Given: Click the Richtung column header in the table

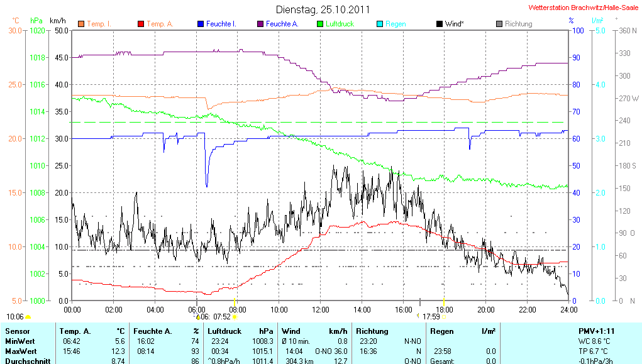Looking at the screenshot, I should tap(372, 331).
